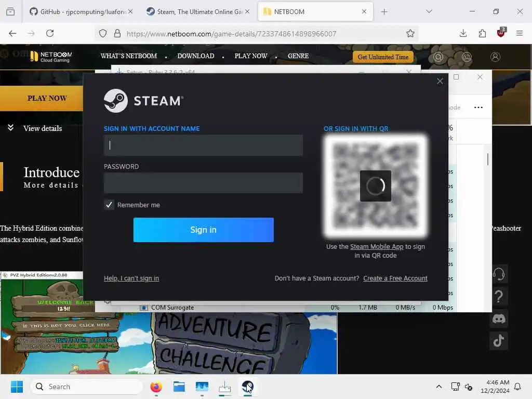532x399 pixels.
Task: Click the tracking protection shield icon
Action: [103, 33]
